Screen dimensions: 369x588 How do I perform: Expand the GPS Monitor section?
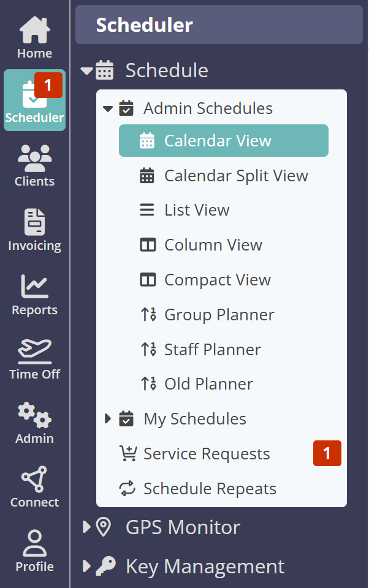(86, 527)
